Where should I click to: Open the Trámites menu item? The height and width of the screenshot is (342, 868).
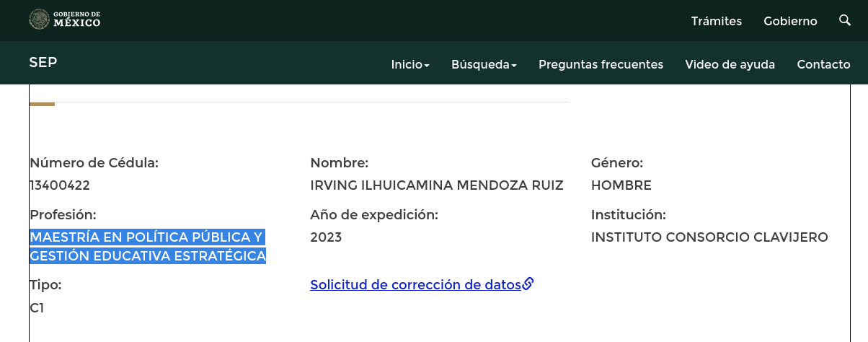click(716, 21)
